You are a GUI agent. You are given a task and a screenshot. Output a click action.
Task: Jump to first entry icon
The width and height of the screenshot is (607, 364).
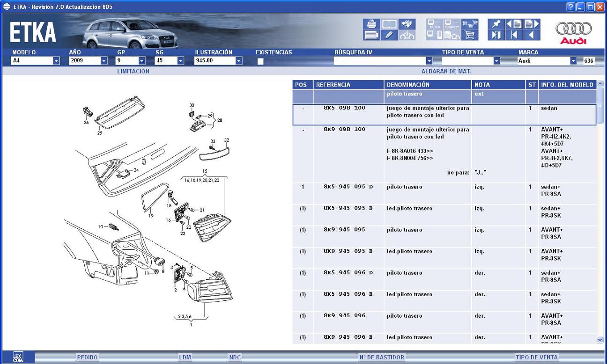pos(514,35)
